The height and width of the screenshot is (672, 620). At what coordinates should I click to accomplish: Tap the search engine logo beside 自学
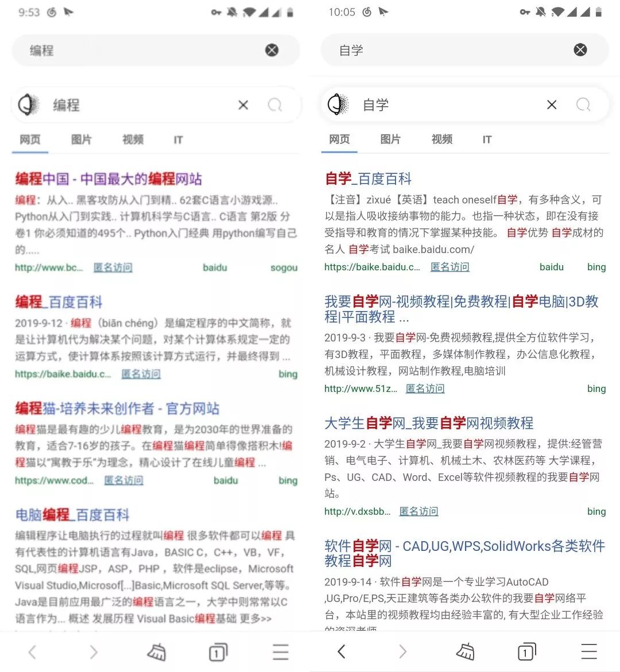tap(338, 104)
